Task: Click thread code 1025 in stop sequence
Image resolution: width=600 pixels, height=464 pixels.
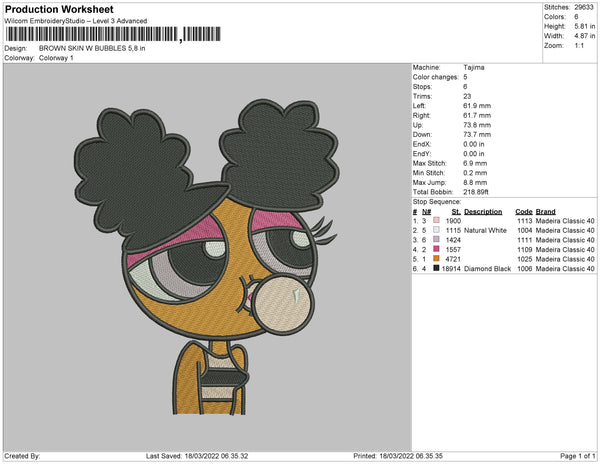Action: [x=525, y=259]
